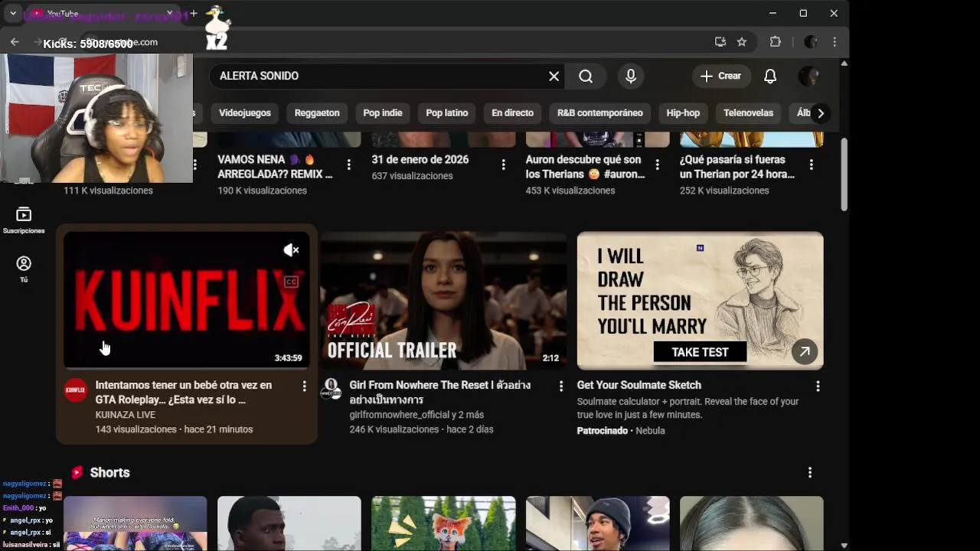The image size is (980, 551).
Task: Open options for Girl From Nowhere video
Action: (560, 386)
